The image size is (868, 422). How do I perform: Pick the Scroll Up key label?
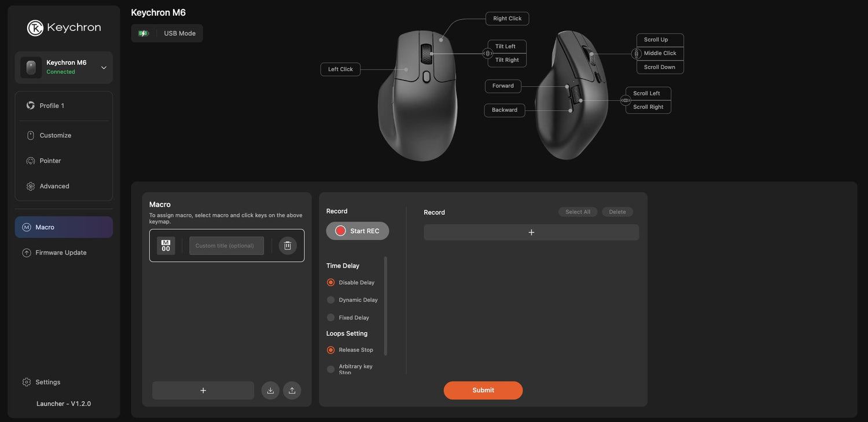(x=660, y=40)
